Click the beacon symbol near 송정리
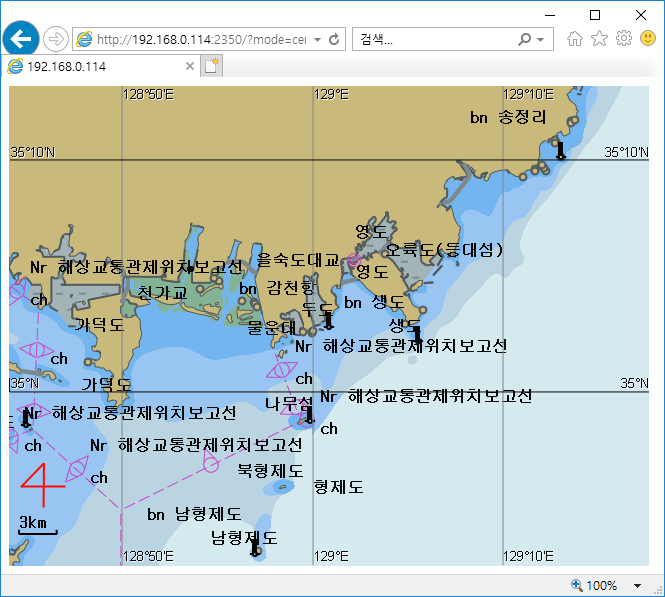The width and height of the screenshot is (665, 597). click(x=559, y=150)
